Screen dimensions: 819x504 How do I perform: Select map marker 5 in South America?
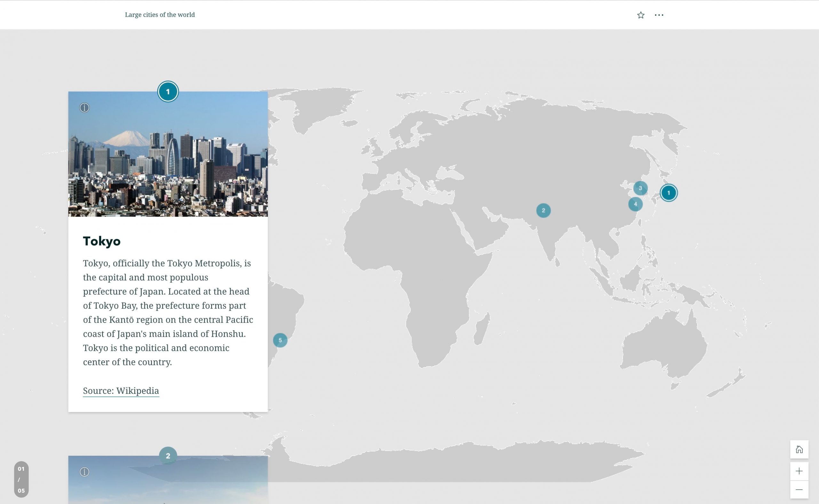click(x=280, y=340)
